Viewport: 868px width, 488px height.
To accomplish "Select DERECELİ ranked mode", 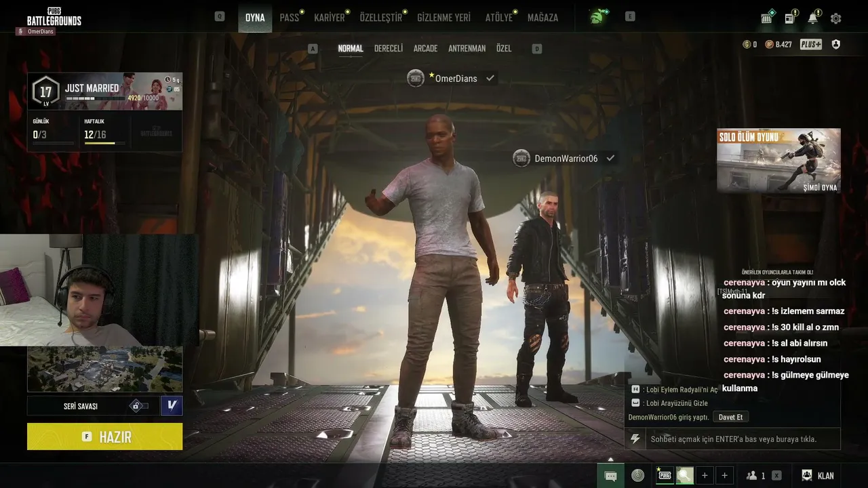I will point(389,49).
